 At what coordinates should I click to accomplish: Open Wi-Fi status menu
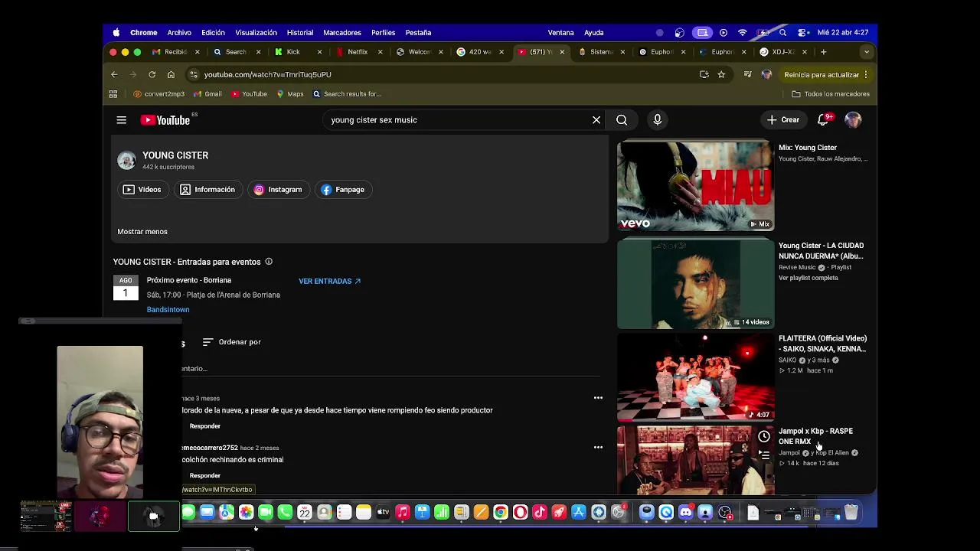click(742, 33)
